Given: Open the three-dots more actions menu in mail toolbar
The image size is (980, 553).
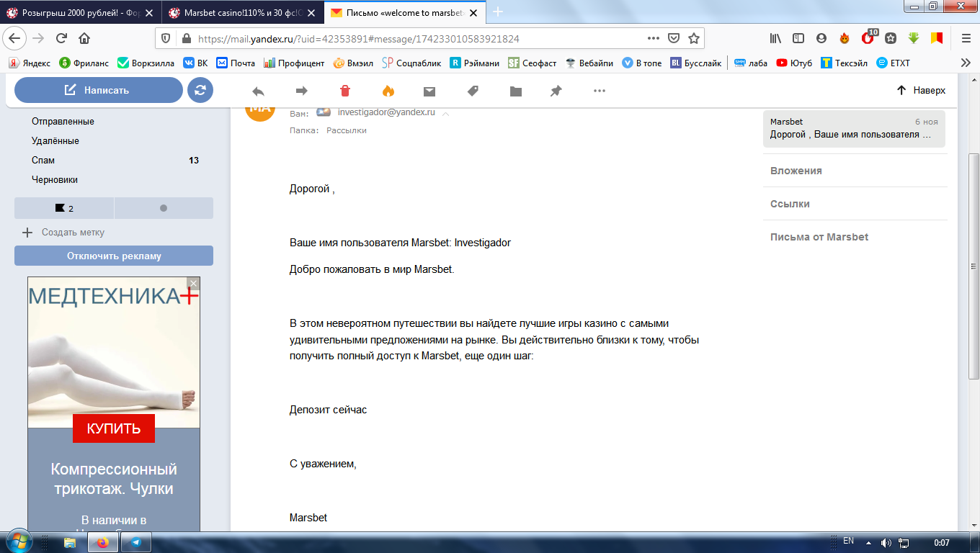Looking at the screenshot, I should click(599, 91).
